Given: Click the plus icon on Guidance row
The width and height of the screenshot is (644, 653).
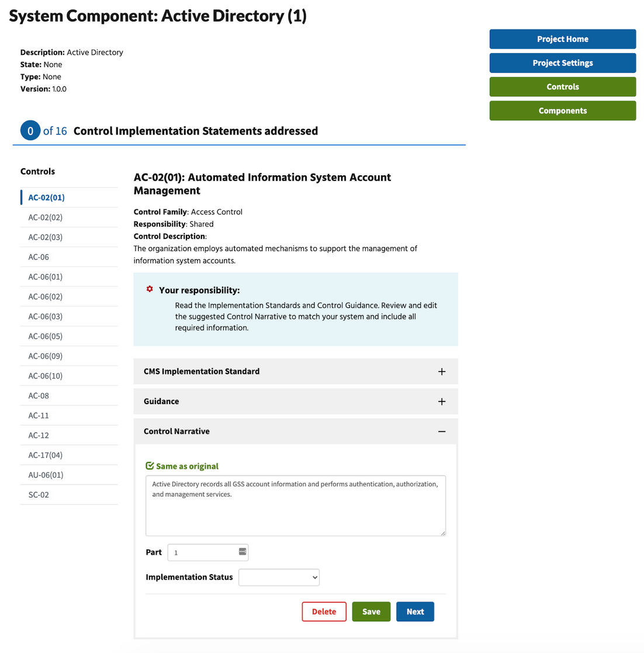Looking at the screenshot, I should (441, 402).
